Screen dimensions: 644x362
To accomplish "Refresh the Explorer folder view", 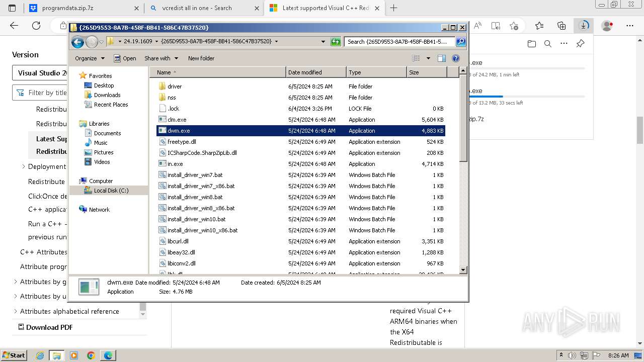I will pos(336,42).
